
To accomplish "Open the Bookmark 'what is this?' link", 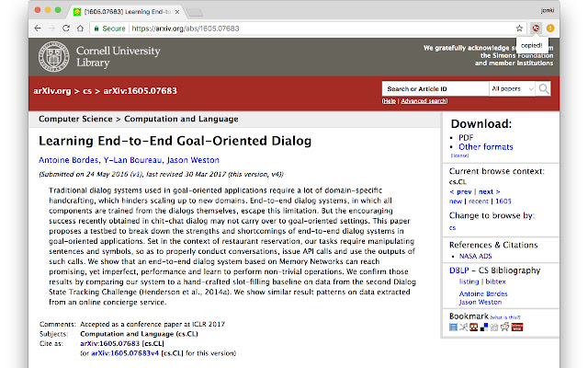I will click(505, 317).
